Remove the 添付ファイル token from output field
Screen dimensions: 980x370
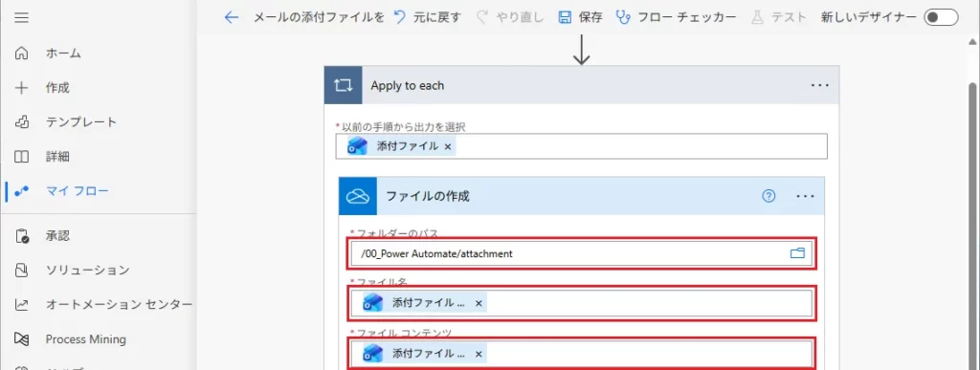tap(448, 146)
